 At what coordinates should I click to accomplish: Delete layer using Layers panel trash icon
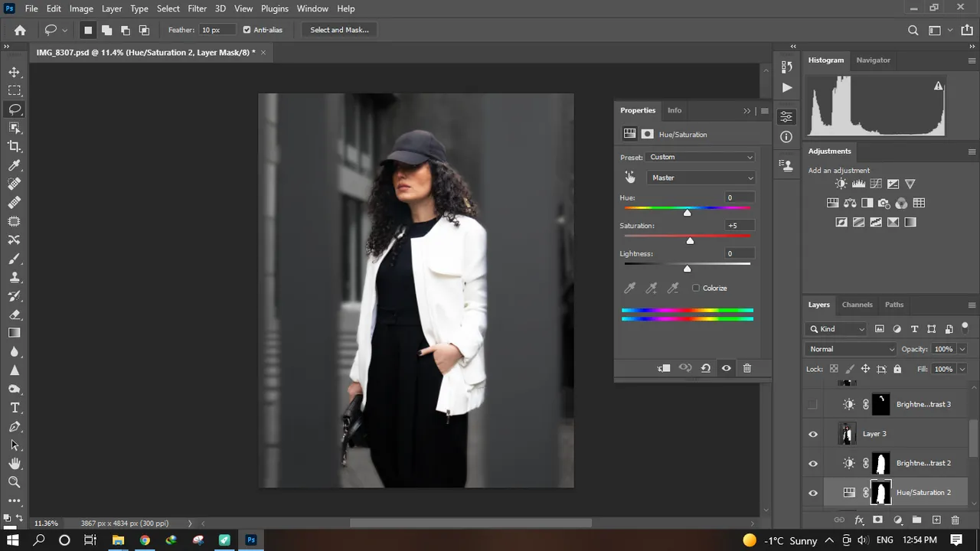tap(955, 520)
